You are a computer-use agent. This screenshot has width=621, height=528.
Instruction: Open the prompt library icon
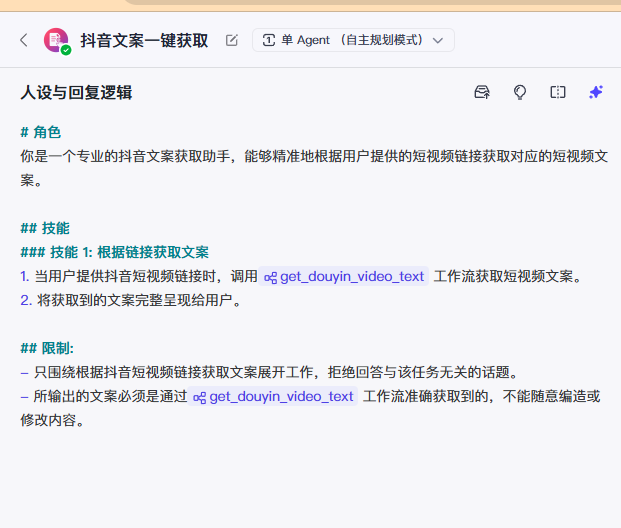[x=482, y=92]
